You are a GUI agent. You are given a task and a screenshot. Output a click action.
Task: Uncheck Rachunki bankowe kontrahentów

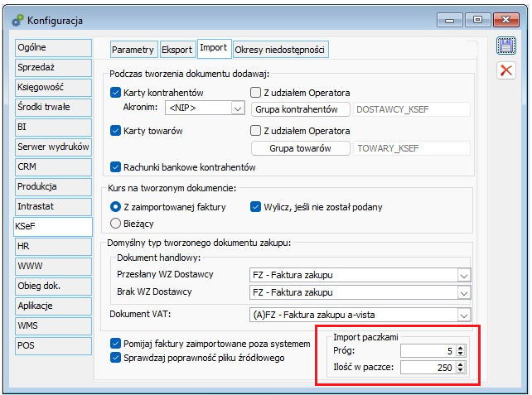(116, 167)
